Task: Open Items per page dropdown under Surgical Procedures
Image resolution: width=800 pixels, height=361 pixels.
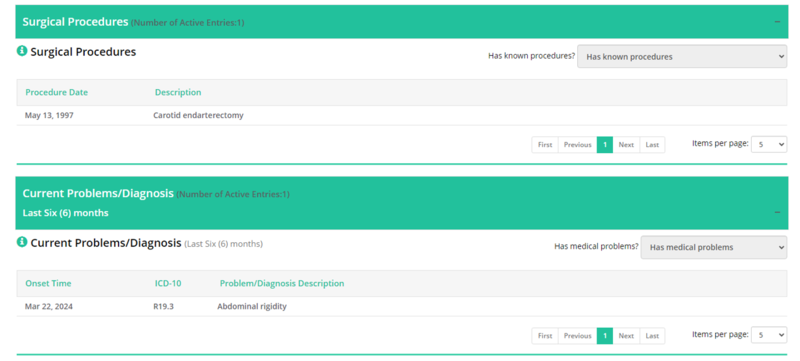Action: (769, 144)
